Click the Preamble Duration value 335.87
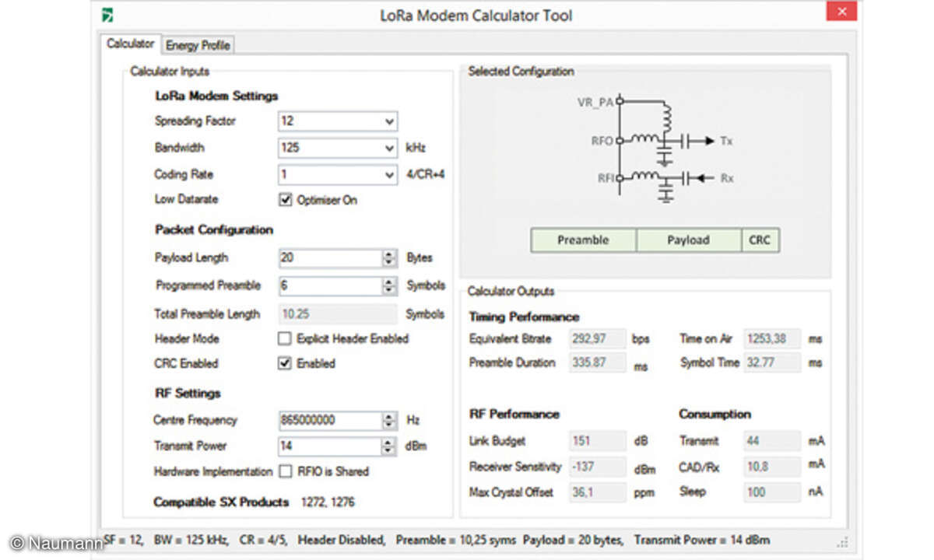This screenshot has height=560, width=934. tap(598, 362)
